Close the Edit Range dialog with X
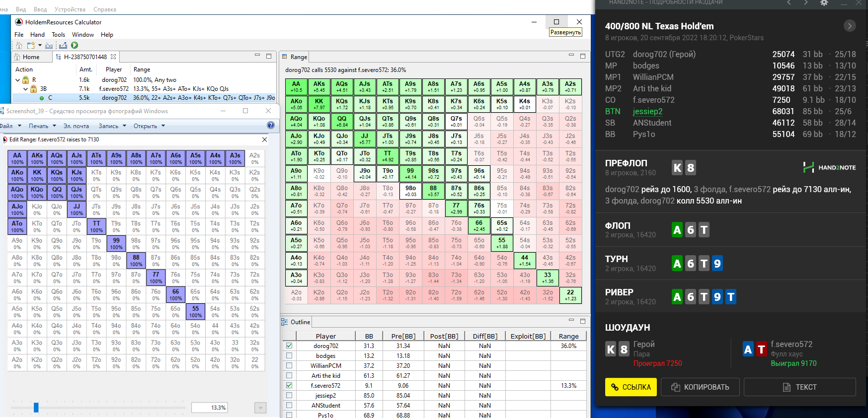This screenshot has width=868, height=418. pyautogui.click(x=265, y=139)
